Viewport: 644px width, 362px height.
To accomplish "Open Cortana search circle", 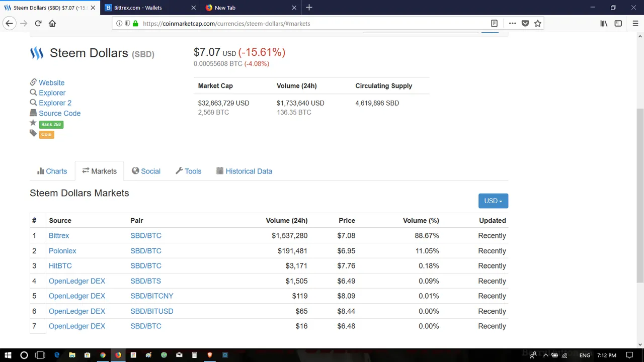I will coord(24,355).
